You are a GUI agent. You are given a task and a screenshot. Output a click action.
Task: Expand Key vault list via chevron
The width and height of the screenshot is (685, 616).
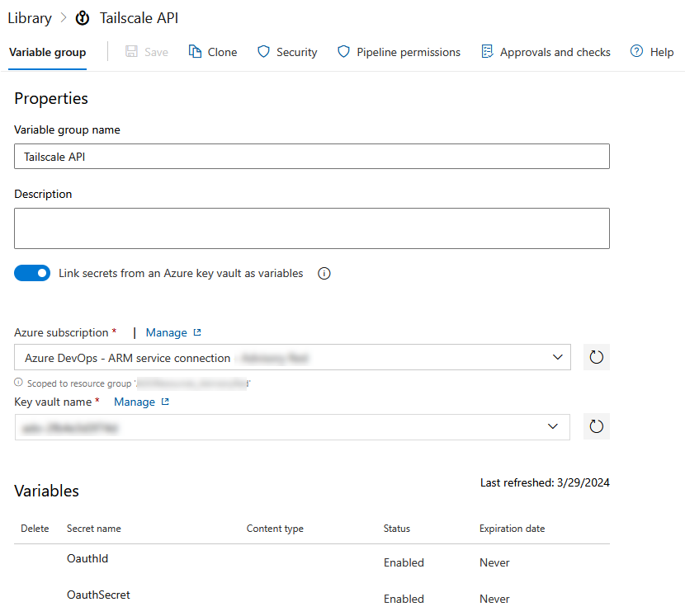pos(553,426)
